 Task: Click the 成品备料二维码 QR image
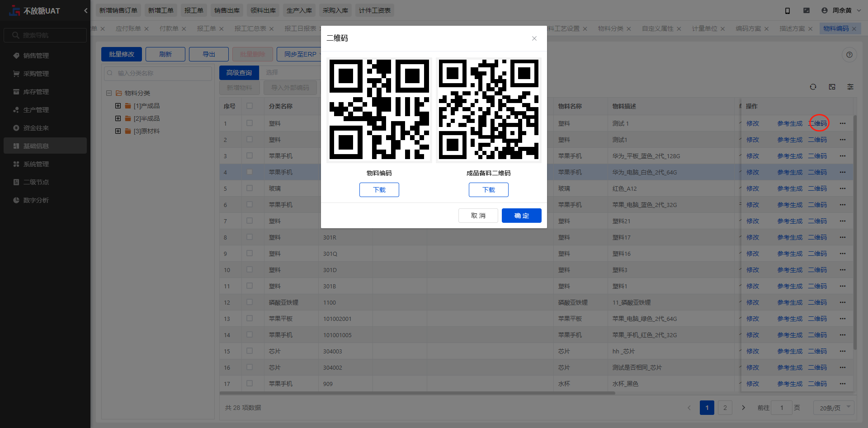pyautogui.click(x=489, y=110)
